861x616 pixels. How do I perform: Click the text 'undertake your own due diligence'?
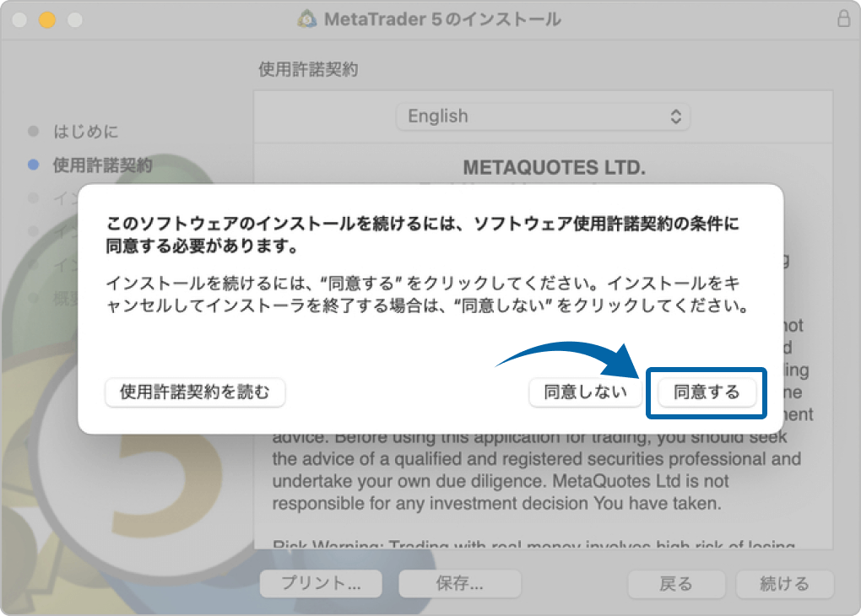click(x=409, y=481)
